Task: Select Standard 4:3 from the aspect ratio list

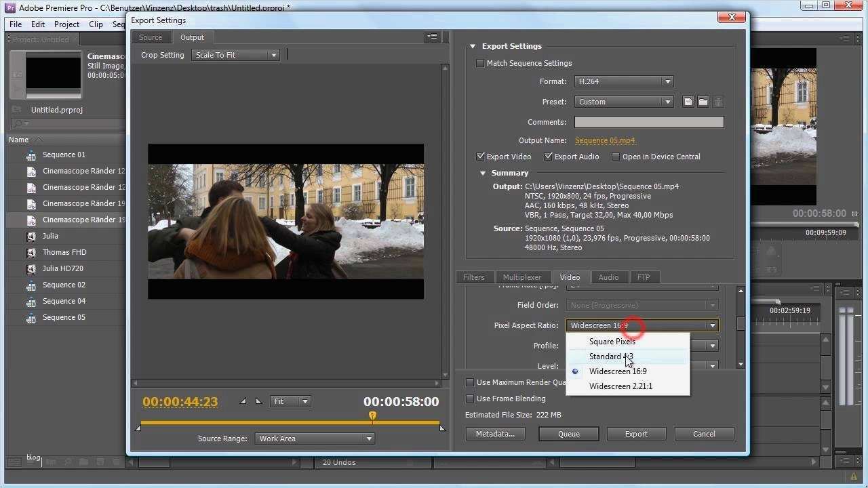Action: tap(610, 356)
